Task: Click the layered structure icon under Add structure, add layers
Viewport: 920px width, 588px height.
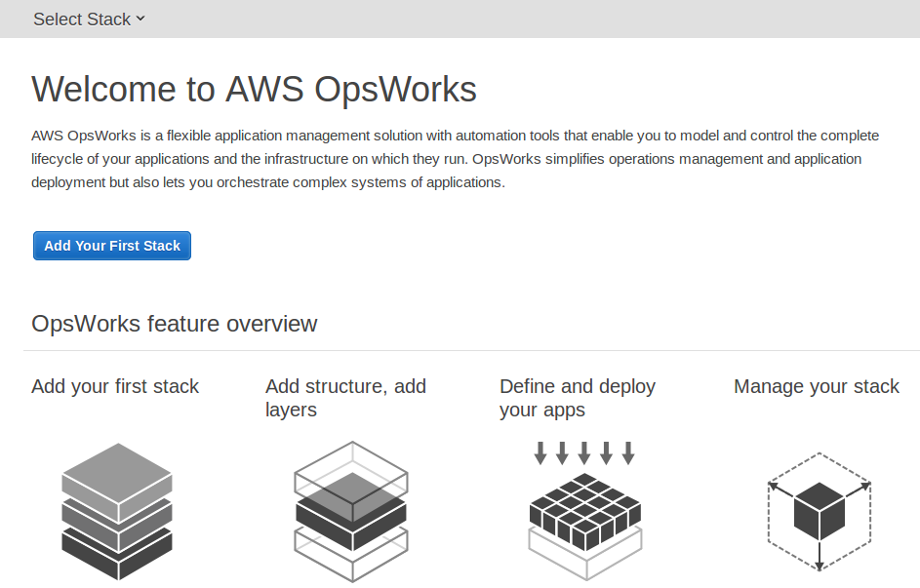Action: click(351, 511)
